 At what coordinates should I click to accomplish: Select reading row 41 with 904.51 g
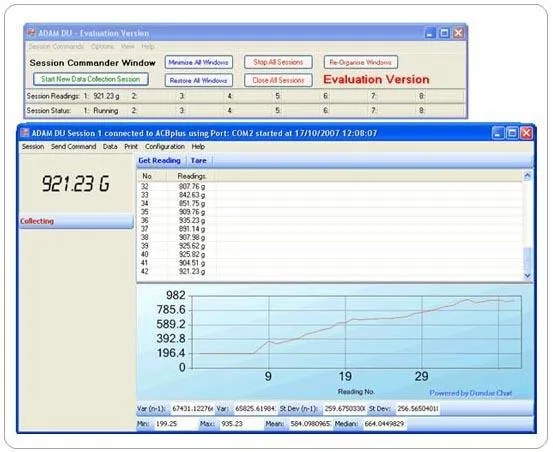point(330,263)
